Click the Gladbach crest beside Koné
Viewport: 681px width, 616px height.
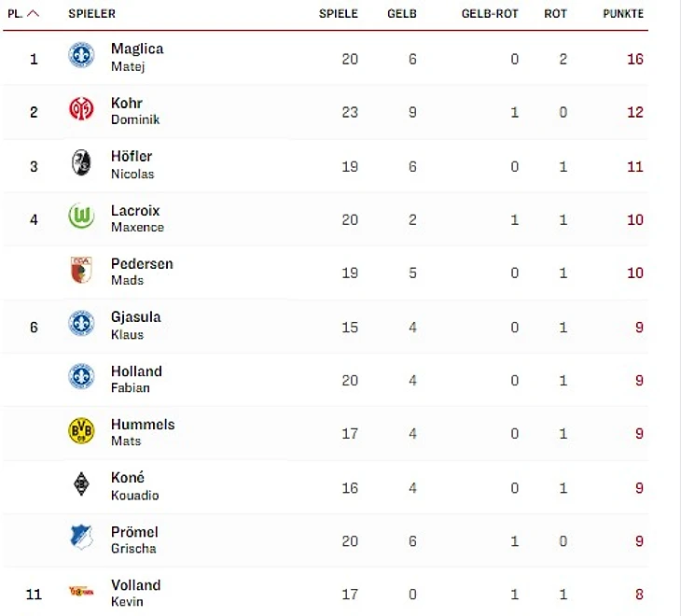(x=81, y=485)
